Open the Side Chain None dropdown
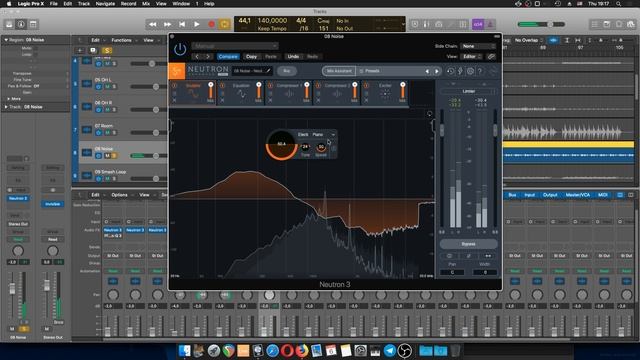640x360 pixels. pos(478,46)
